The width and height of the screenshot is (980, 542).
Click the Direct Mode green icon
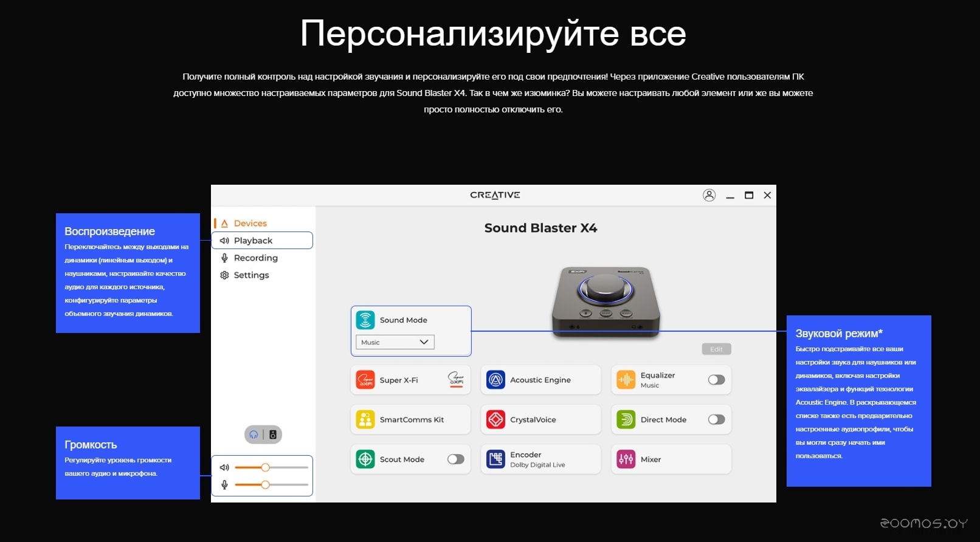point(626,419)
